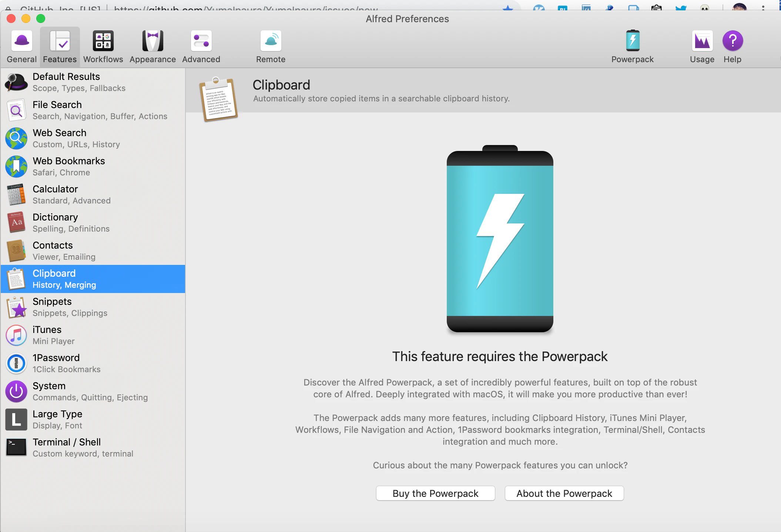Select iTunes Mini Player entry
The image size is (781, 532).
[93, 335]
